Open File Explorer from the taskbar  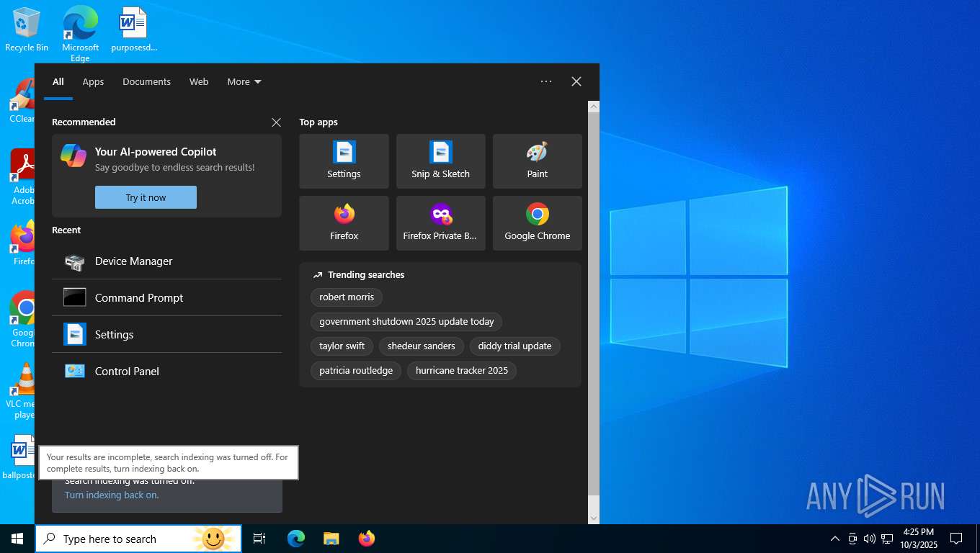tap(331, 539)
